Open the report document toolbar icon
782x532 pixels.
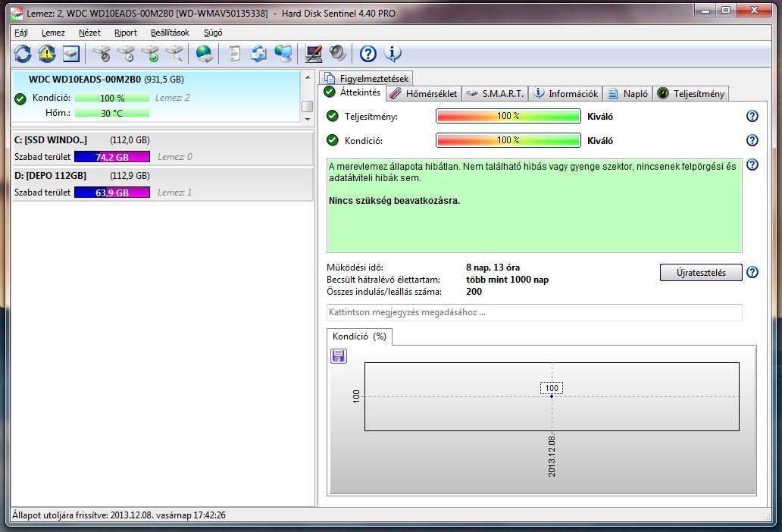point(234,53)
